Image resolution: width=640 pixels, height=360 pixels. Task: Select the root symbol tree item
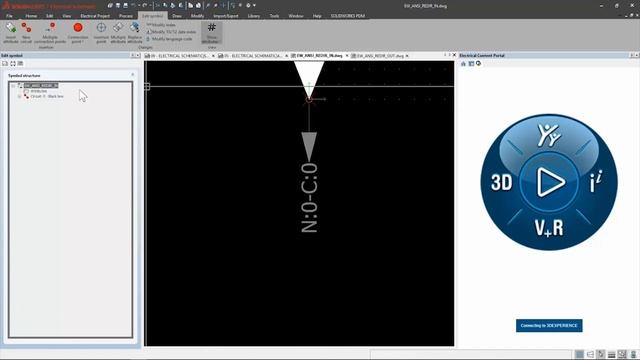pyautogui.click(x=41, y=85)
